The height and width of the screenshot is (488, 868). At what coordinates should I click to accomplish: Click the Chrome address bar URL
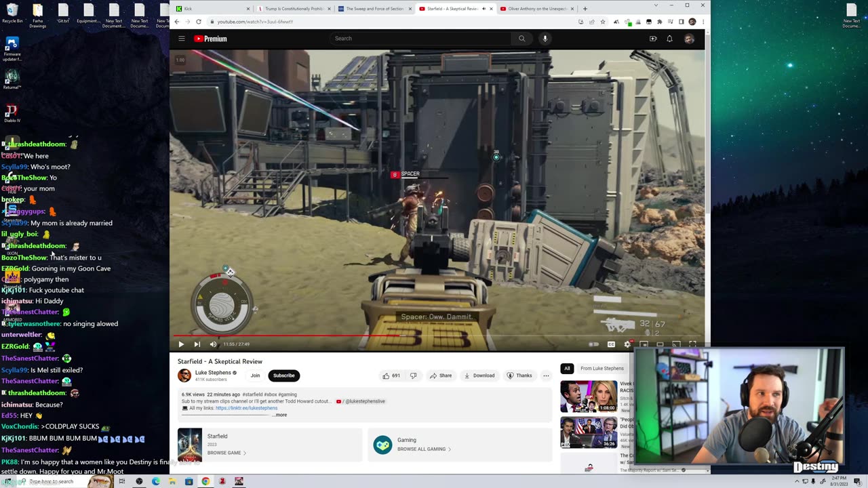pos(255,22)
